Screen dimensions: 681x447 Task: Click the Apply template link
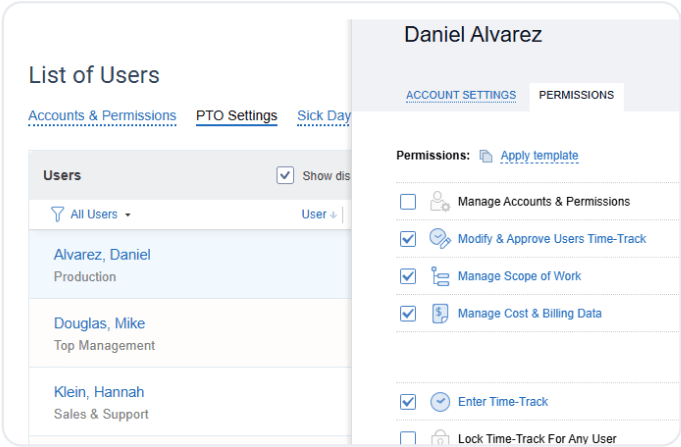click(x=539, y=156)
